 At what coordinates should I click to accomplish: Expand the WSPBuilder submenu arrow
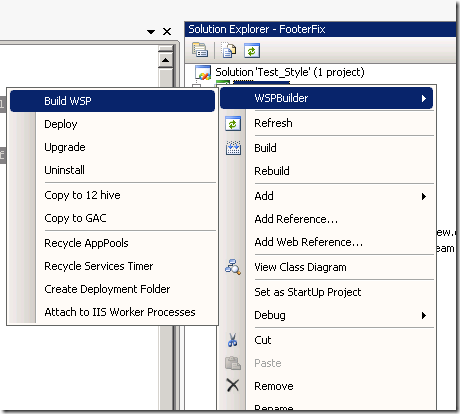tap(424, 98)
